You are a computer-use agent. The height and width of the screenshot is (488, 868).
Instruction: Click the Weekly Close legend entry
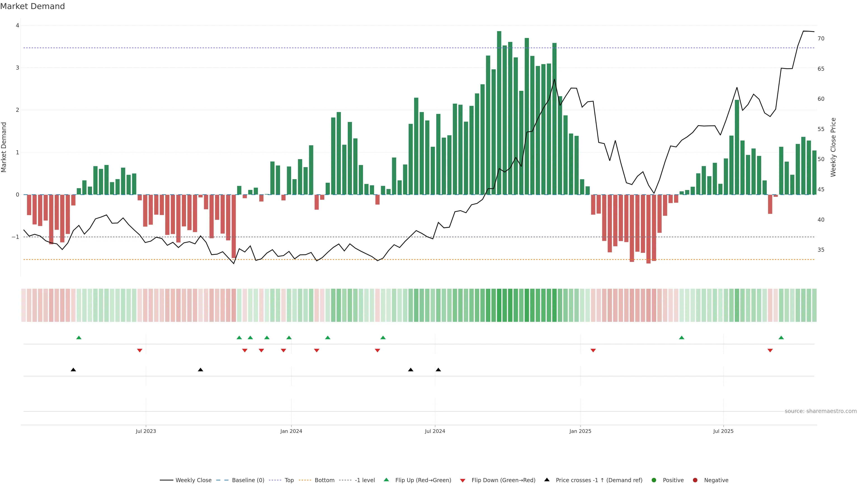click(x=193, y=480)
